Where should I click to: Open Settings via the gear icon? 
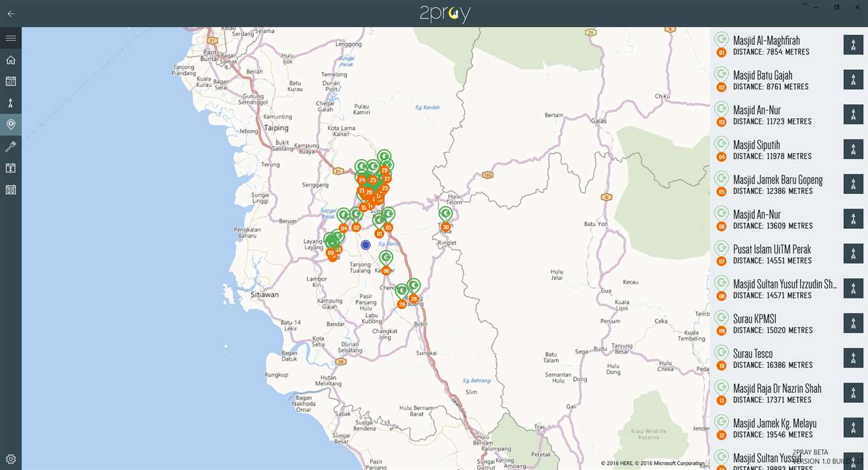tap(11, 459)
